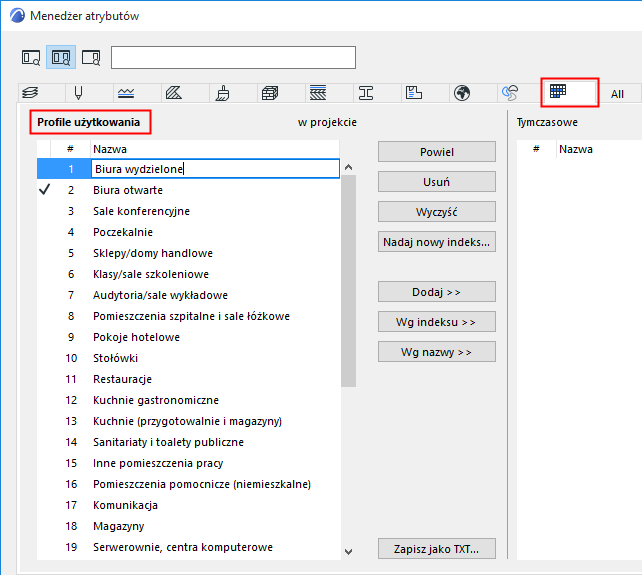The width and height of the screenshot is (642, 575).
Task: Select the Sale konferencyjne row
Action: (188, 211)
